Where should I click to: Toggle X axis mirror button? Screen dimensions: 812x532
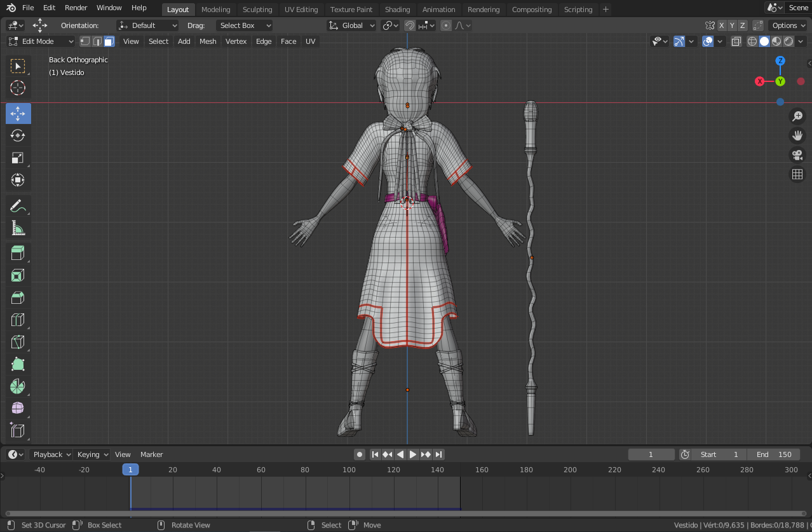point(721,25)
